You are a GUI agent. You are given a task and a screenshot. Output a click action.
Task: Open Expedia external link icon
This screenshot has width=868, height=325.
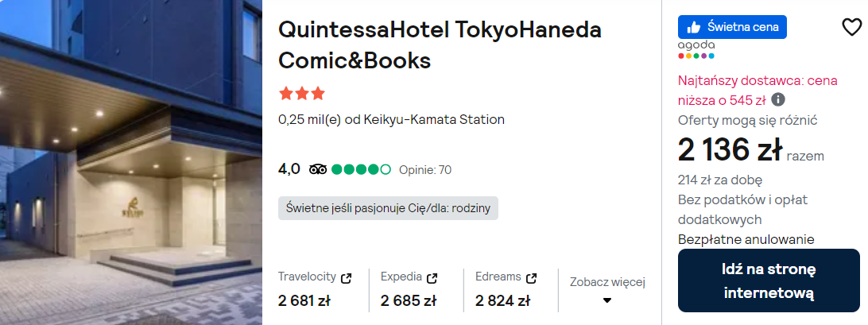pos(432,278)
